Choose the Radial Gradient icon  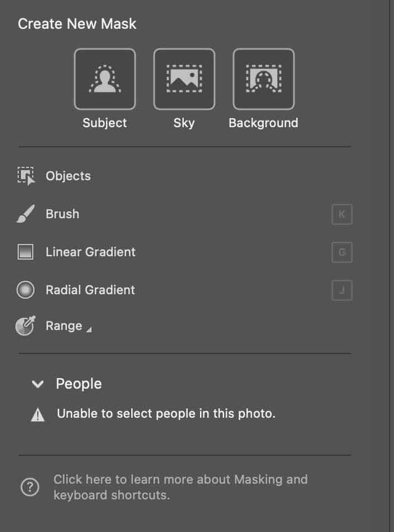click(26, 290)
